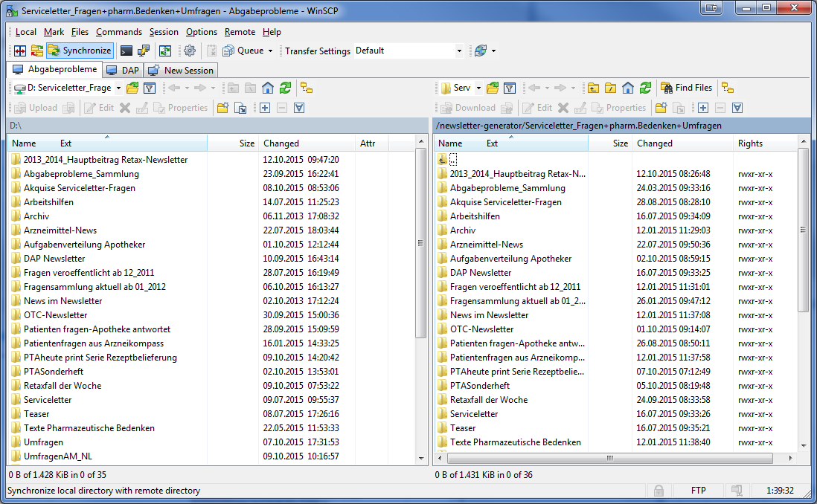Click the Synchronize button

80,51
